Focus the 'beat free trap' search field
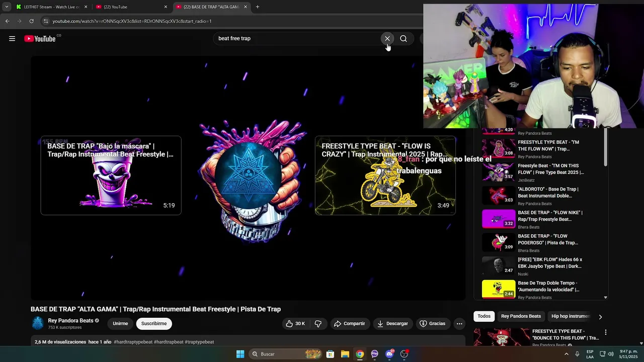Screen dimensions: 644x362 pos(297,39)
